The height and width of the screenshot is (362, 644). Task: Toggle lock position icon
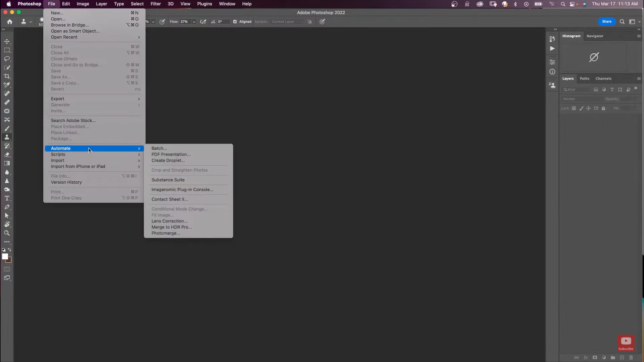pyautogui.click(x=589, y=108)
